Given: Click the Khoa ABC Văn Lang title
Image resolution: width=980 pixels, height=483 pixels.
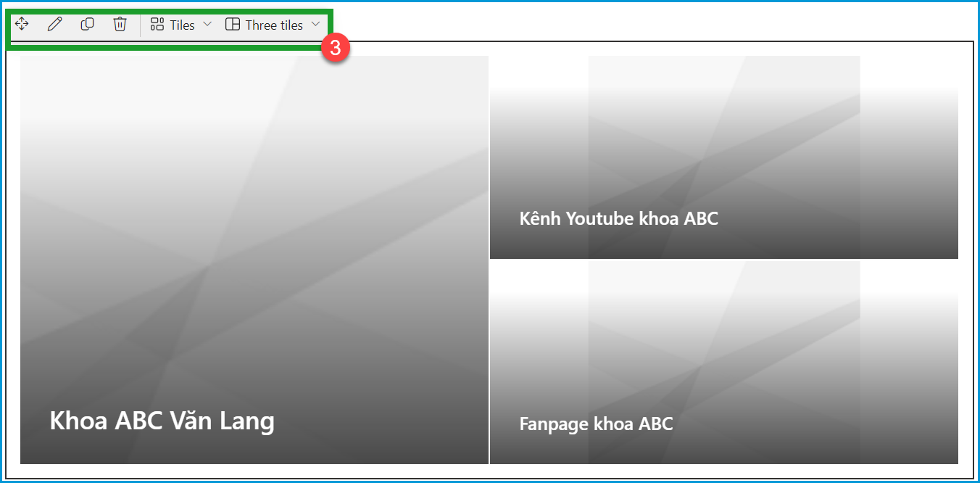Looking at the screenshot, I should pos(162,421).
